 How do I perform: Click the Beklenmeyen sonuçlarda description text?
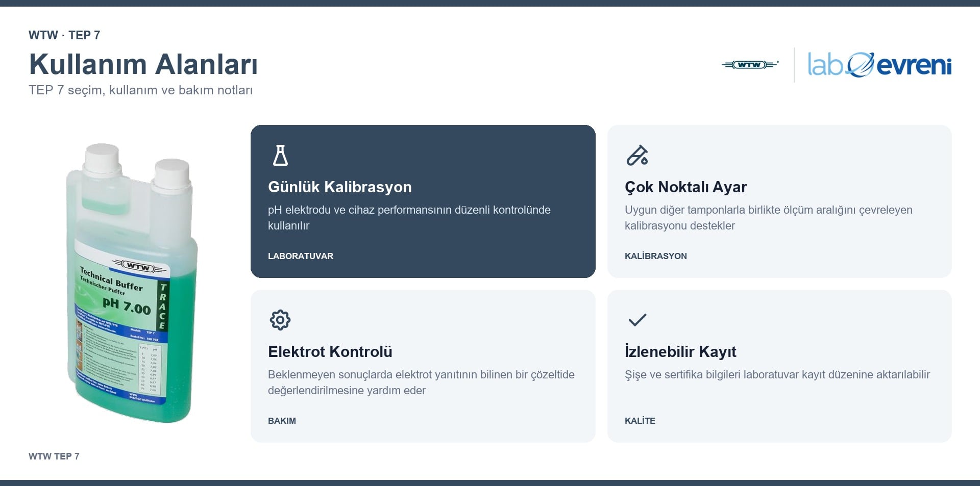[421, 382]
